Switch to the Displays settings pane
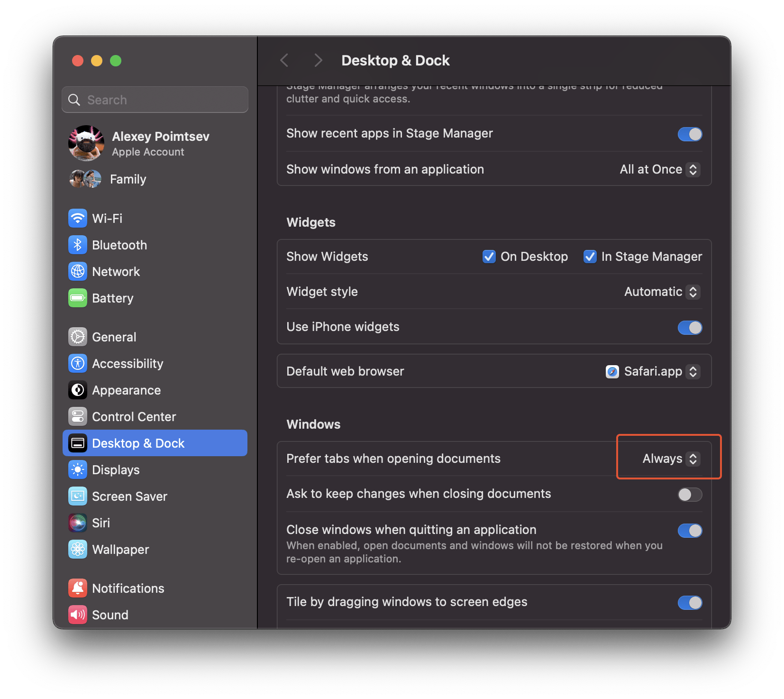Viewport: 784px width, 699px height. [x=116, y=470]
